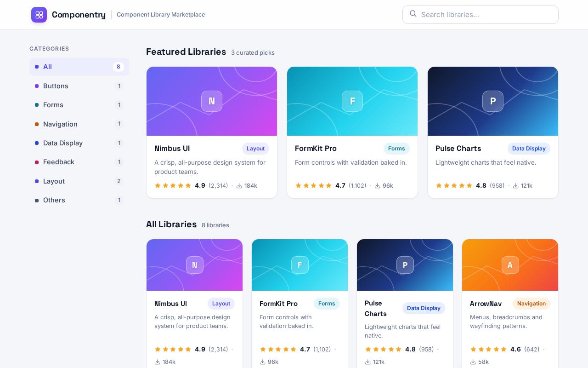This screenshot has height=368, width=588.
Task: Open ArrowNav library title
Action: (486, 304)
